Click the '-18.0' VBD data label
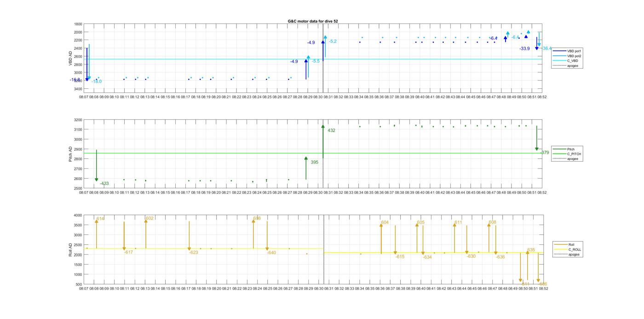 click(x=97, y=81)
